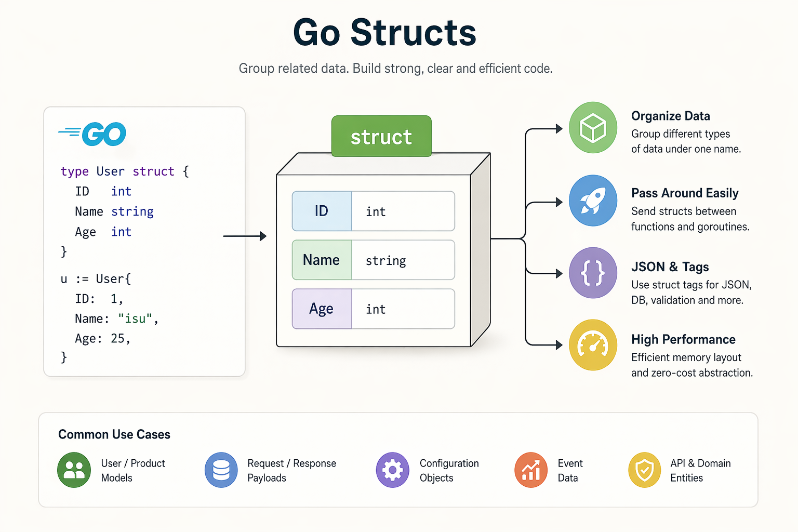Screen dimensions: 798x532
Task: Click code line Name string
Action: (x=114, y=211)
